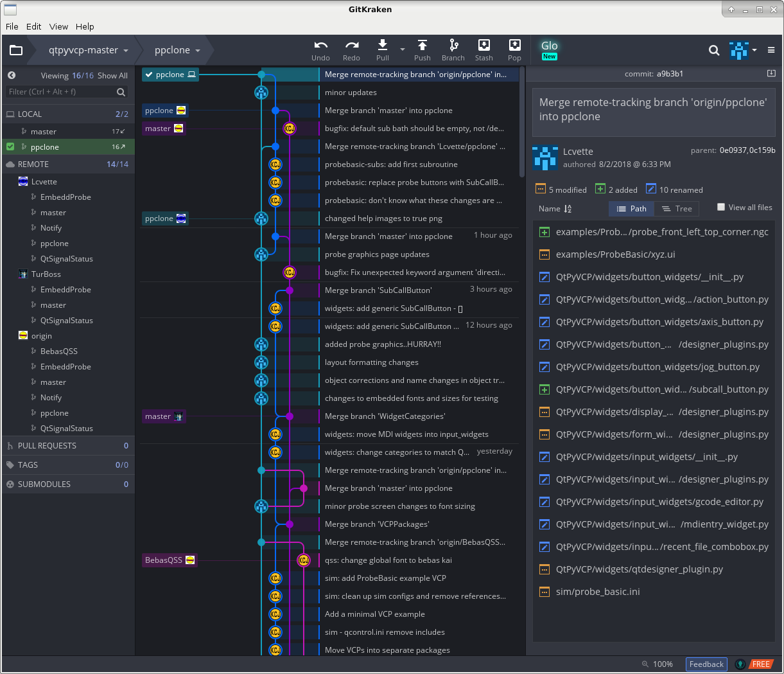Select the commit node for 'minor updates'
784x674 pixels.
tap(261, 93)
